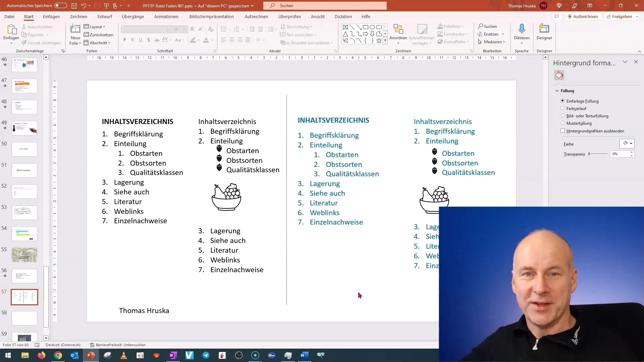Image resolution: width=644 pixels, height=362 pixels.
Task: Click Freigeben button top right
Action: pyautogui.click(x=622, y=16)
